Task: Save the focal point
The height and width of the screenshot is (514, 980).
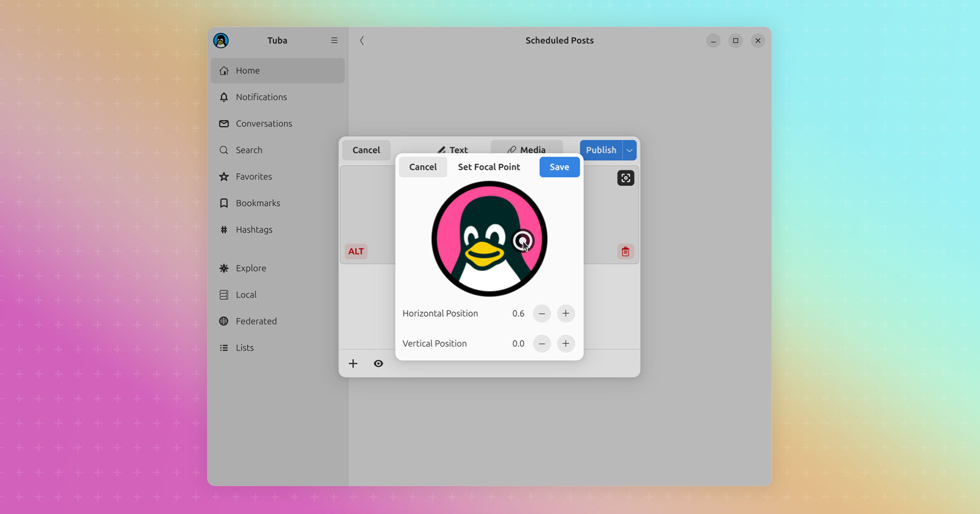Action: (x=559, y=167)
